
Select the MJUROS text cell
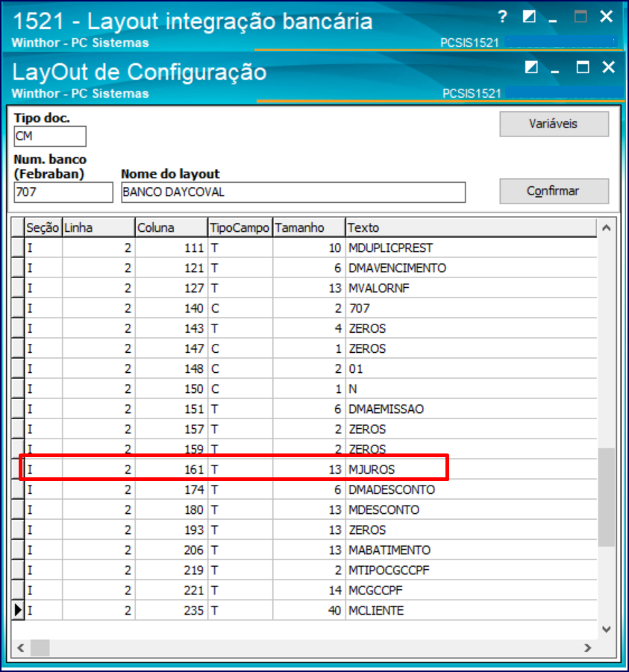tap(472, 469)
